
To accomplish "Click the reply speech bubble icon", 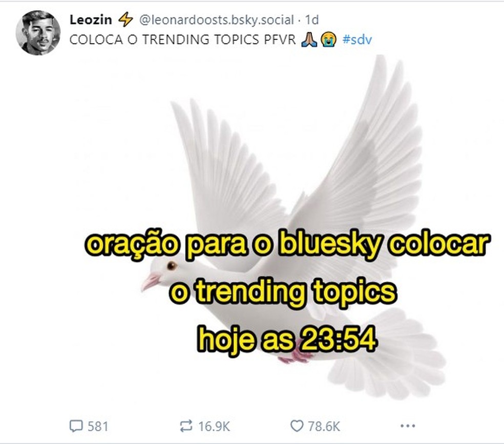I will 76,426.
